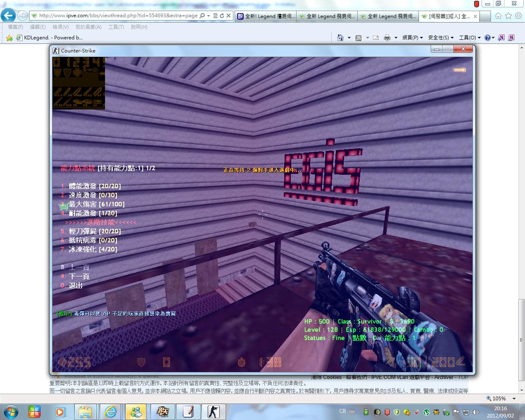Screen dimensions: 525x420
Task: Click the Help question mark icon
Action: [487, 38]
